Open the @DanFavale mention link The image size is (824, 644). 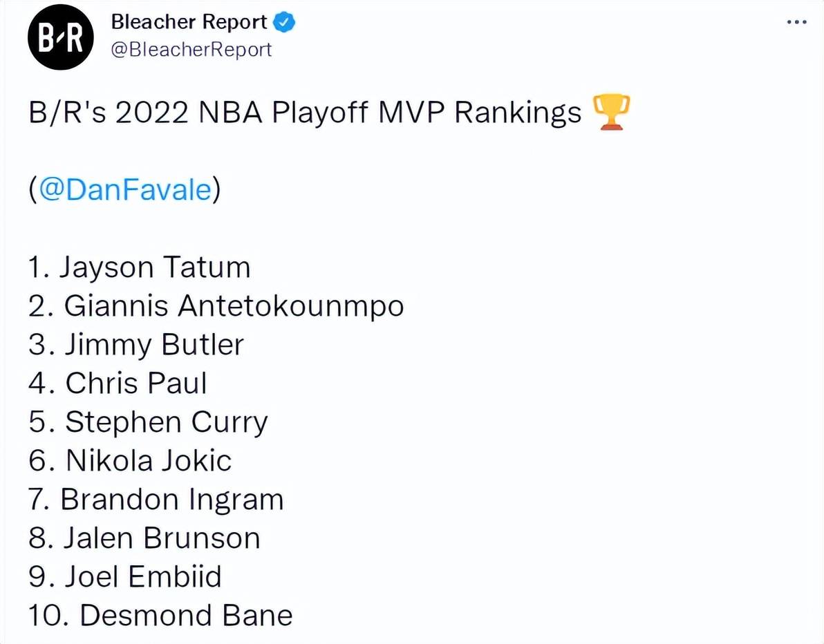pyautogui.click(x=125, y=189)
